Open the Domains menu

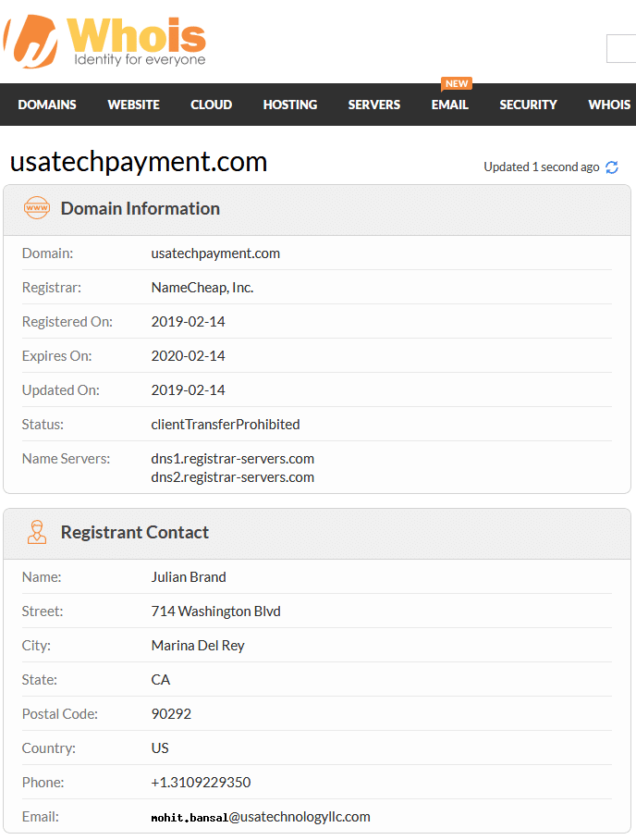[x=47, y=105]
